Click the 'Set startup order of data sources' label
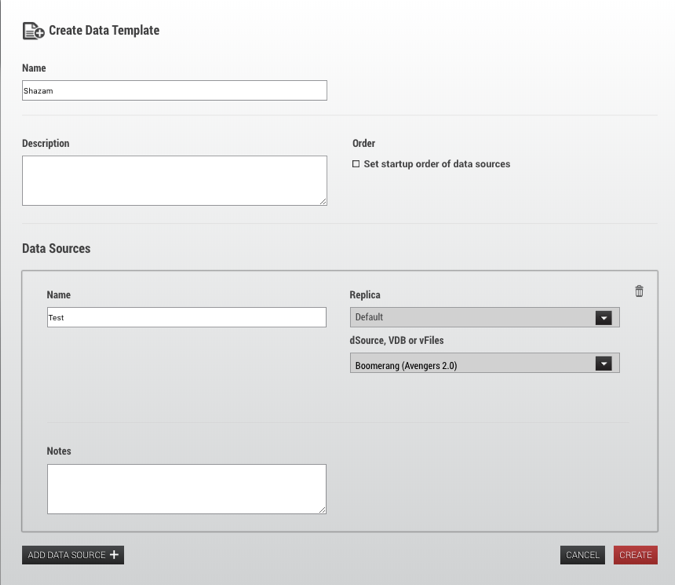 pos(437,164)
